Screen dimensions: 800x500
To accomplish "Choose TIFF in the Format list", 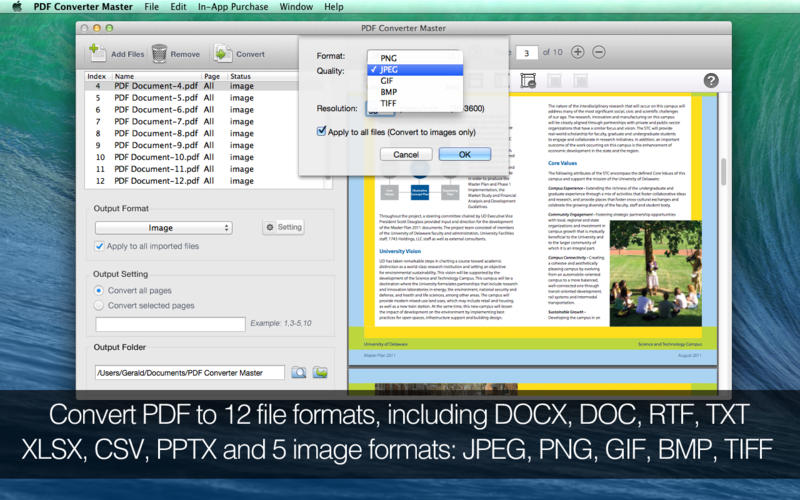I will 415,103.
